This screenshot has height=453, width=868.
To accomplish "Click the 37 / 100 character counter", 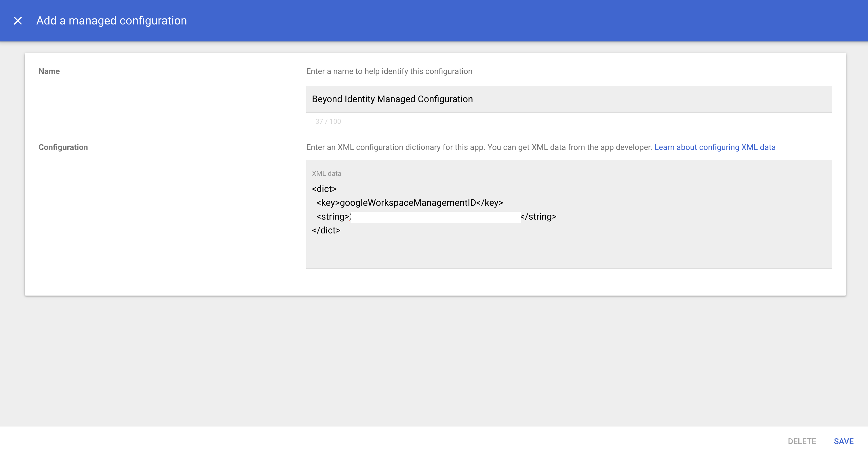I will point(328,121).
